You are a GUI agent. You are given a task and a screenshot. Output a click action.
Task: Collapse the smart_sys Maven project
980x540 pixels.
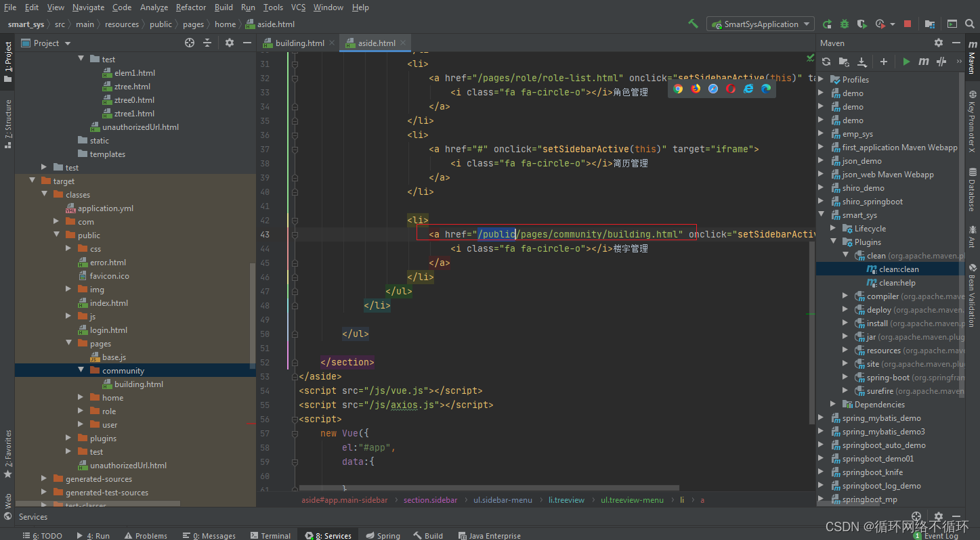[822, 215]
